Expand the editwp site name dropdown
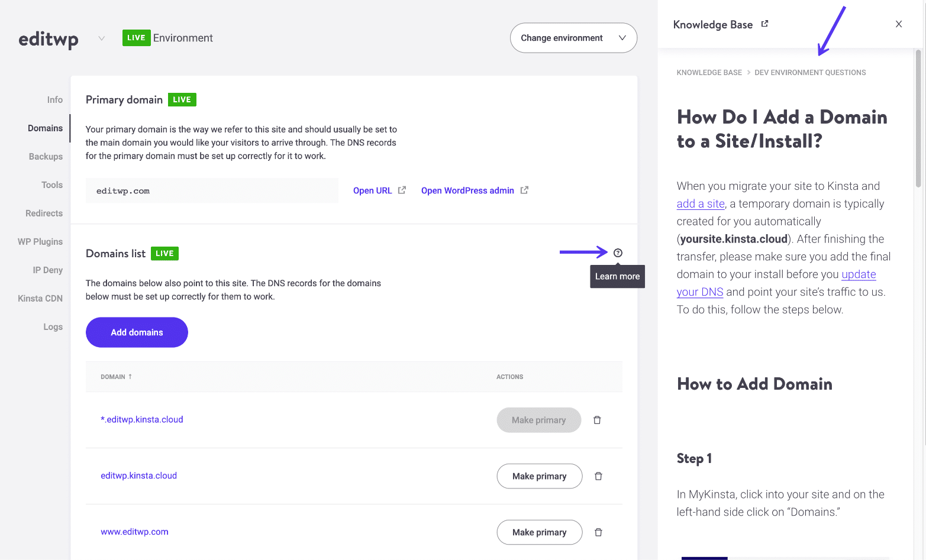This screenshot has height=560, width=926. point(101,38)
